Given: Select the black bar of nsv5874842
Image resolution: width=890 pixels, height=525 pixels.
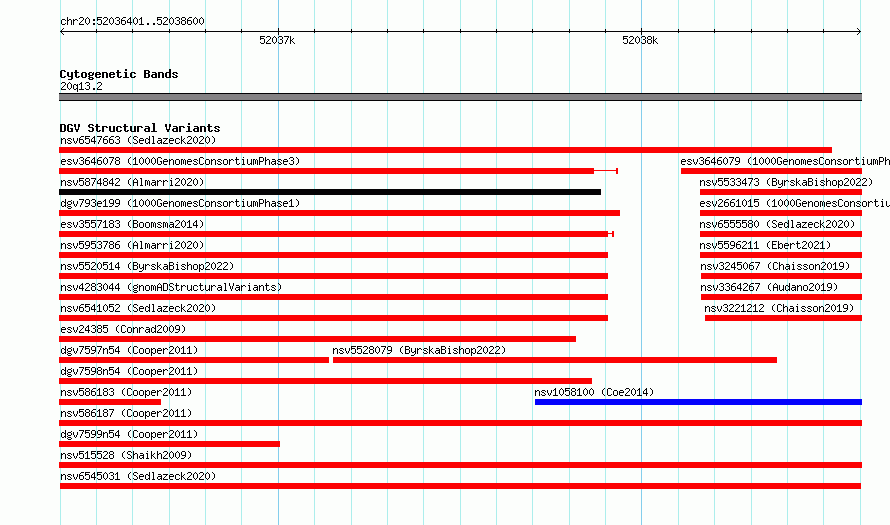Looking at the screenshot, I should click(330, 192).
